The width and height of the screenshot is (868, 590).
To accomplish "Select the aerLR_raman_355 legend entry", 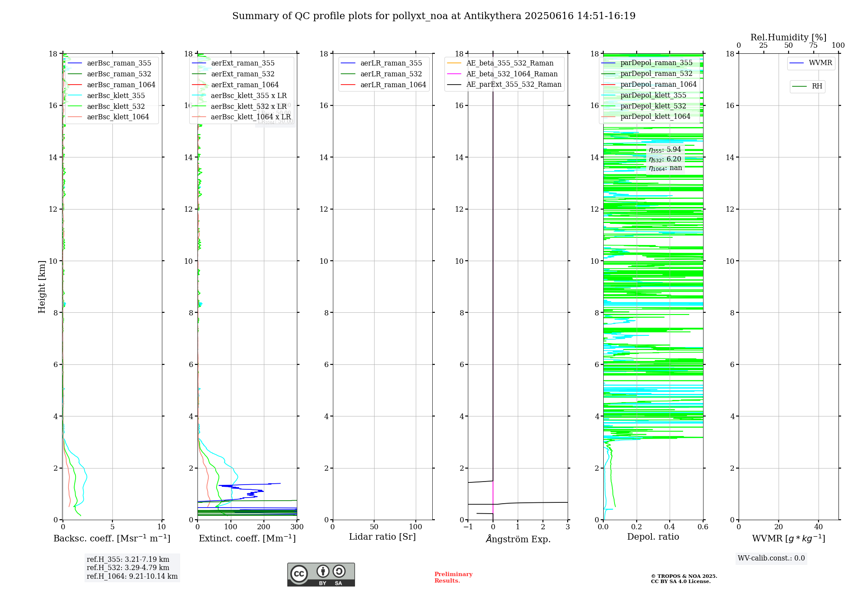I will point(381,63).
